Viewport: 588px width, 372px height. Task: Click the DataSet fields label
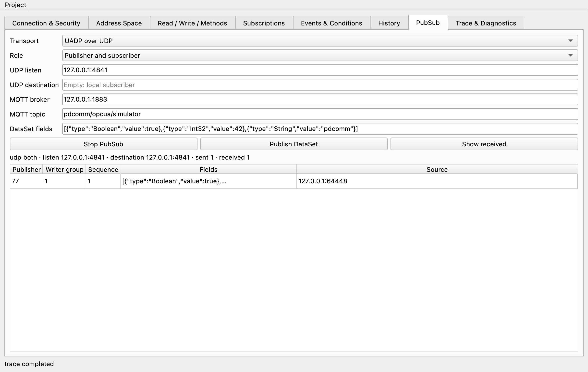click(x=31, y=129)
